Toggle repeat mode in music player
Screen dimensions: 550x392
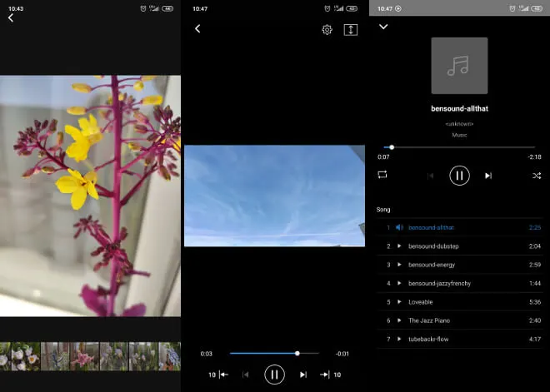pos(382,176)
